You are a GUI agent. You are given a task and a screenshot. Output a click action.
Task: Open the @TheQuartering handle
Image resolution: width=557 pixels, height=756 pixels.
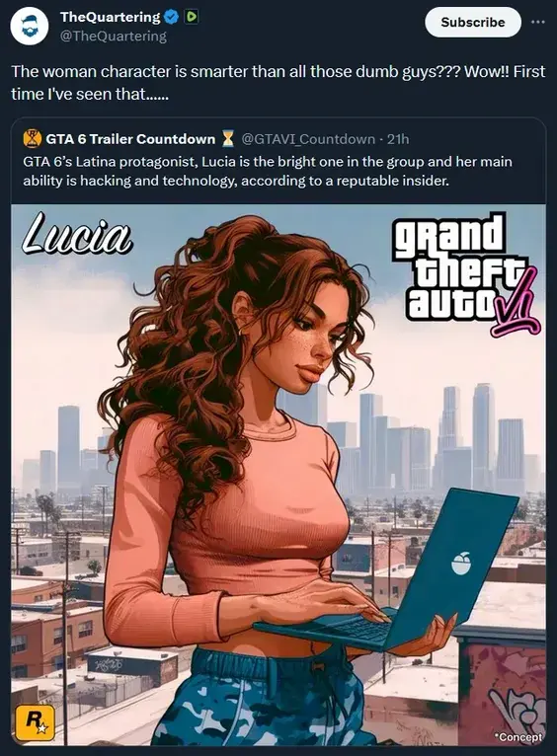click(x=114, y=37)
